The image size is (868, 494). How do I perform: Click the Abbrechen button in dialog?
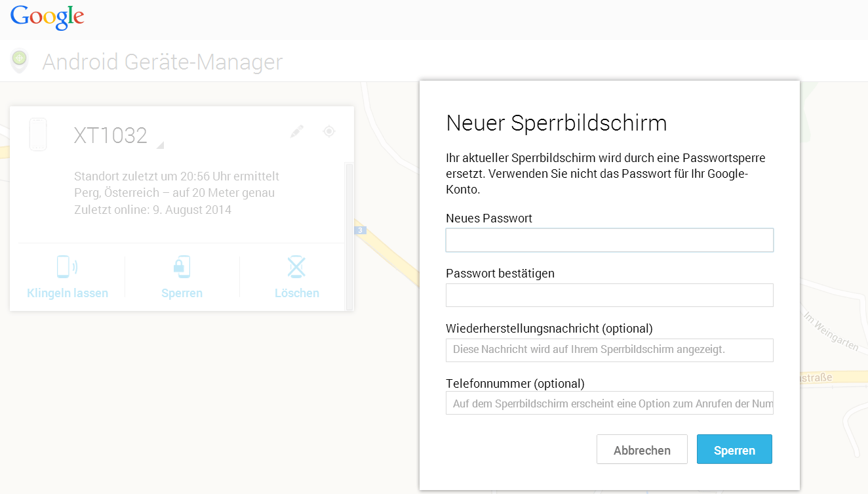(x=642, y=449)
